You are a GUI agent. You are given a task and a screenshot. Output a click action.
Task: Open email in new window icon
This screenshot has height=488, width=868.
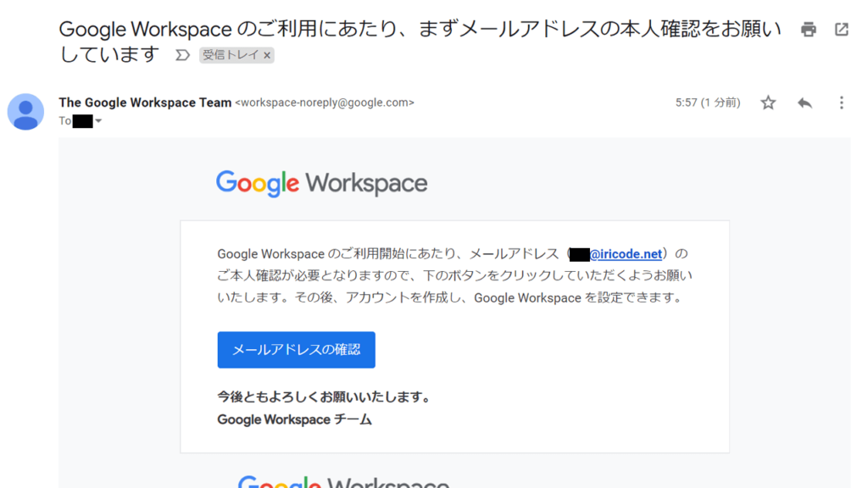[842, 30]
